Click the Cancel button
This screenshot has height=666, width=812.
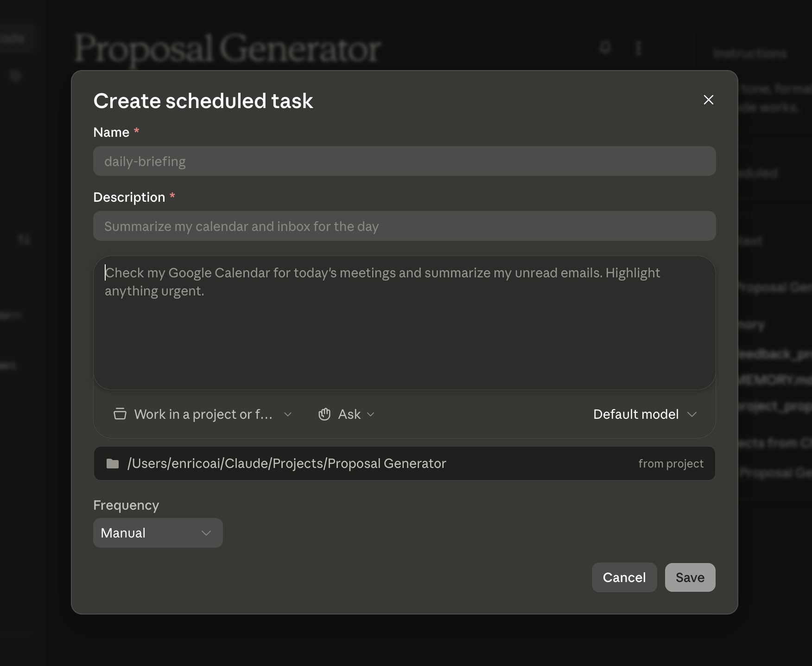(624, 577)
